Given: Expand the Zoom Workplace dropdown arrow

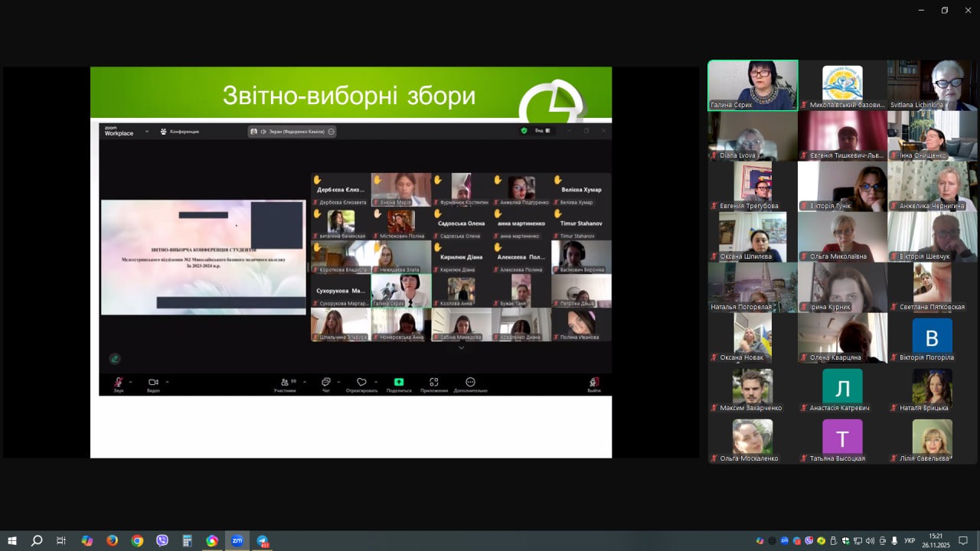Looking at the screenshot, I should pyautogui.click(x=147, y=132).
